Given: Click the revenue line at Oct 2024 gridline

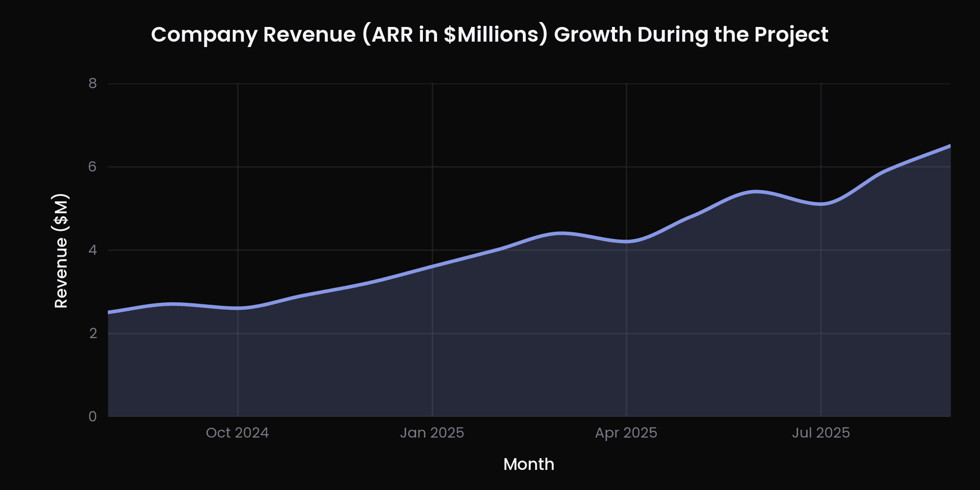Looking at the screenshot, I should (x=238, y=308).
